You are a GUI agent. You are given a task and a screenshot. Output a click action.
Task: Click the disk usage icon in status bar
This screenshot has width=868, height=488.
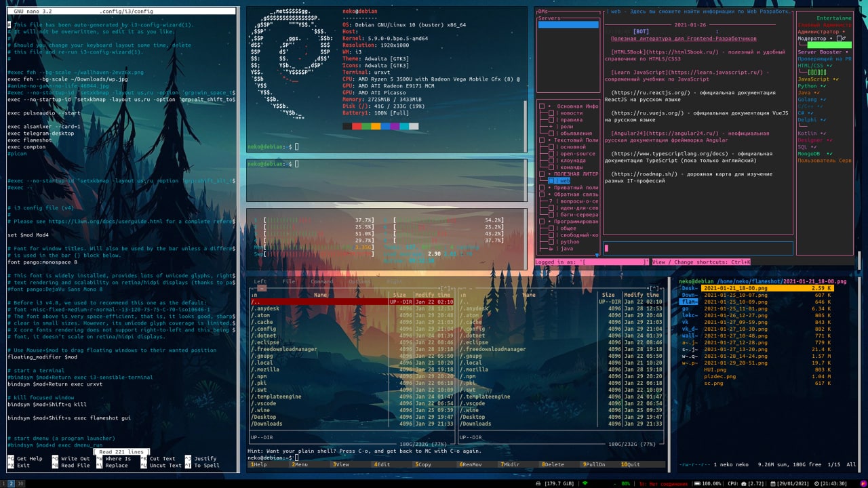point(538,483)
